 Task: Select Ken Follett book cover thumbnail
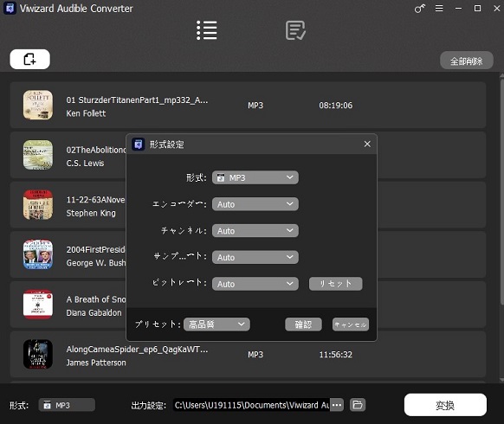click(38, 105)
